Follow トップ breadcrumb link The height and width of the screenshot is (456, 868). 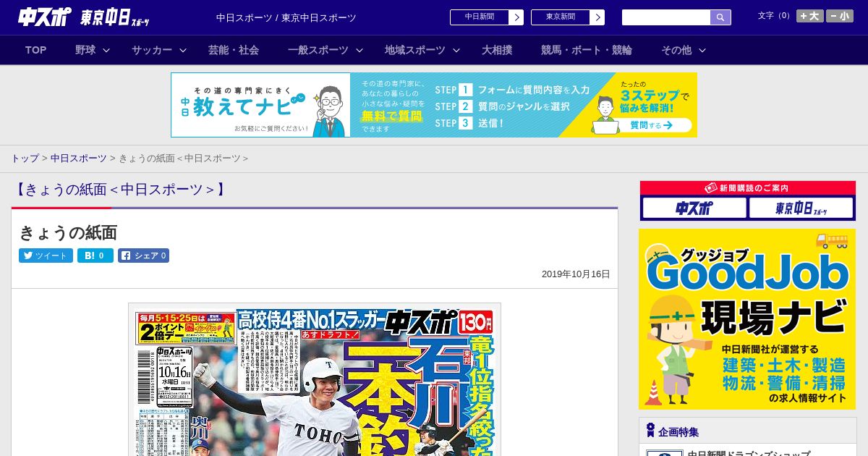(x=25, y=158)
